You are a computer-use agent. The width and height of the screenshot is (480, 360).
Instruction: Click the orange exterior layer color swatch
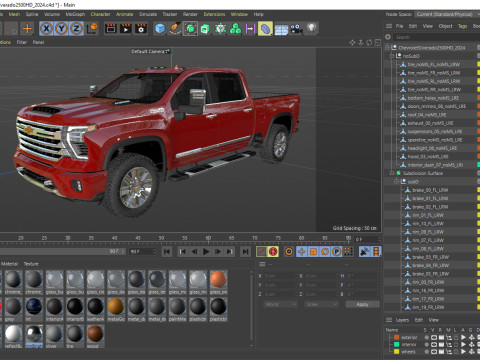tap(397, 337)
